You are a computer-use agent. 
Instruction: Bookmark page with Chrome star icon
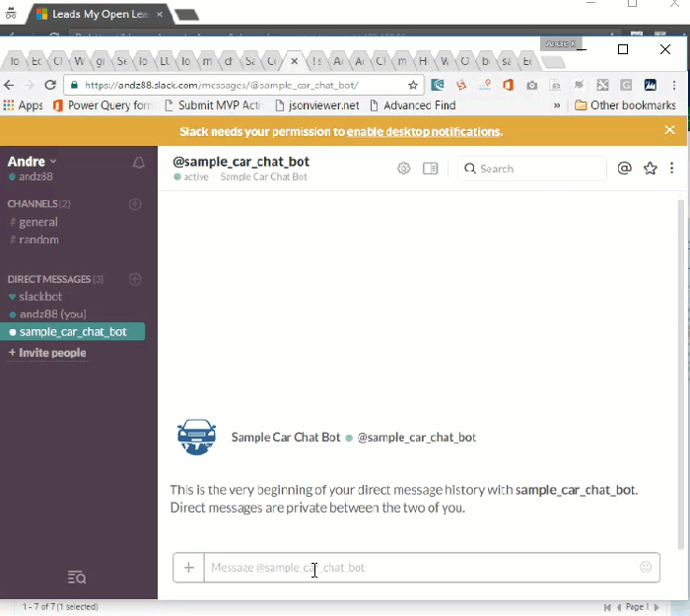point(413,86)
